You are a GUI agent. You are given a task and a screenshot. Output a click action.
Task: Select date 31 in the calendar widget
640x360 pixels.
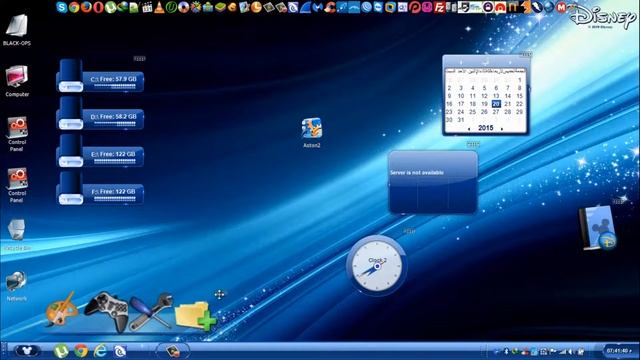click(x=461, y=120)
